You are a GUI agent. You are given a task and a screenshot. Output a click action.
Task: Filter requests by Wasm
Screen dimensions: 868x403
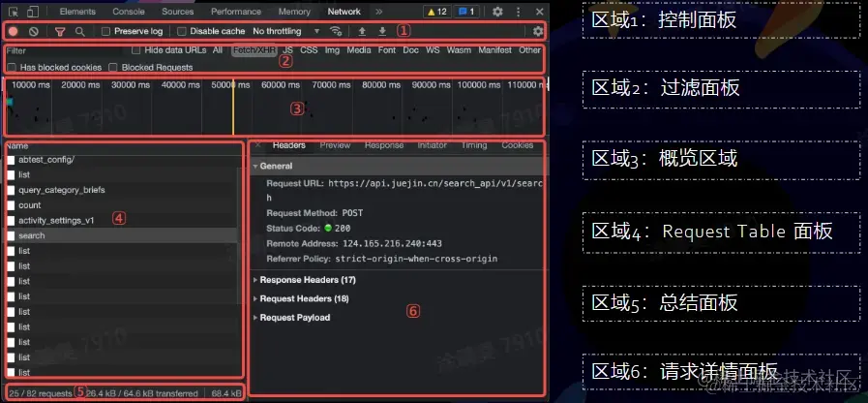459,49
